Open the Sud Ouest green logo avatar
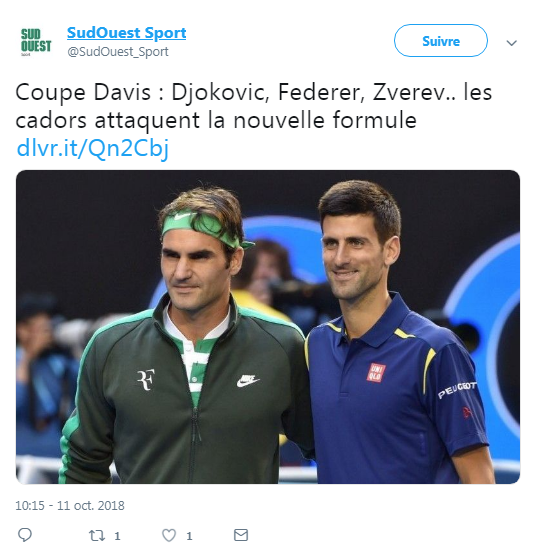The width and height of the screenshot is (546, 556). [36, 42]
